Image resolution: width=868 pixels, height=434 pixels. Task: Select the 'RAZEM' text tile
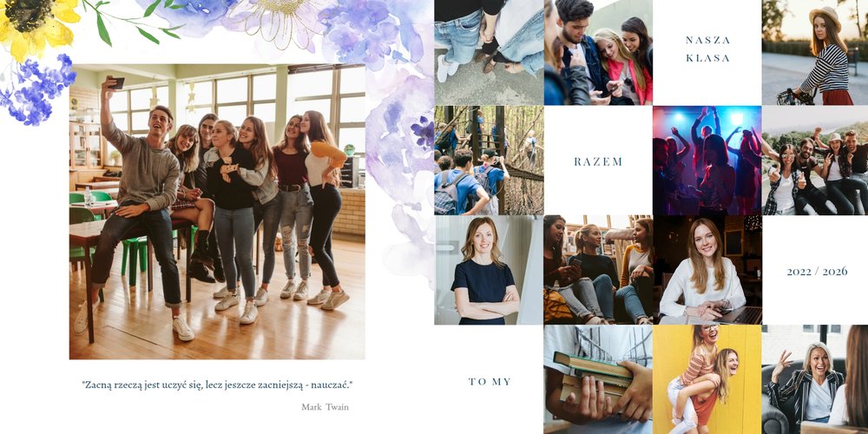(598, 161)
